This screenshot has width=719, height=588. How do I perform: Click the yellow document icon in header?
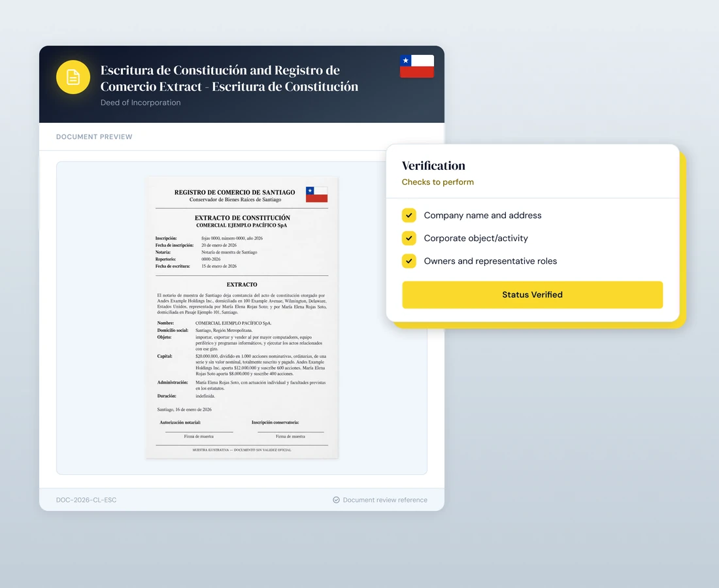(73, 77)
